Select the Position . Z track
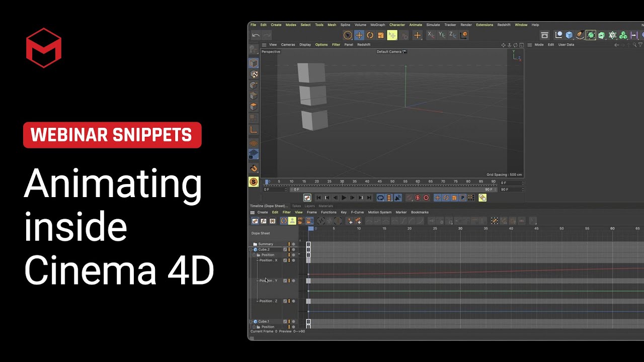The image size is (644, 362). click(268, 301)
